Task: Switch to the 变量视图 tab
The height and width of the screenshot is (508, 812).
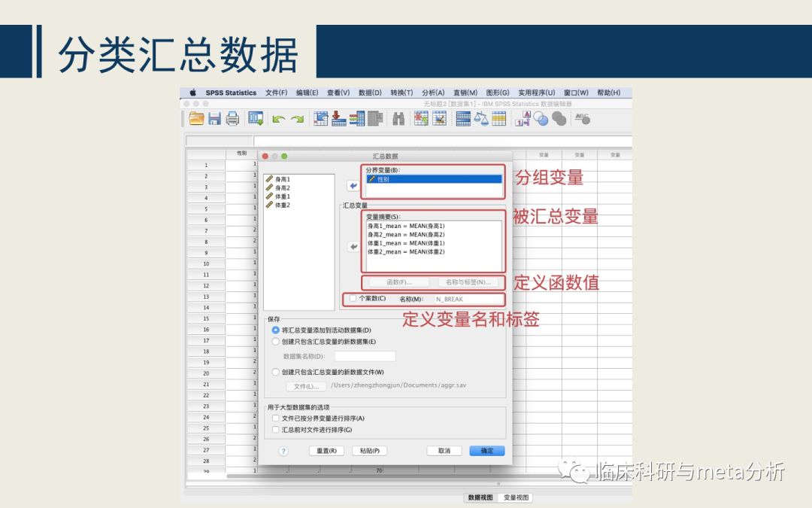Action: (516, 497)
